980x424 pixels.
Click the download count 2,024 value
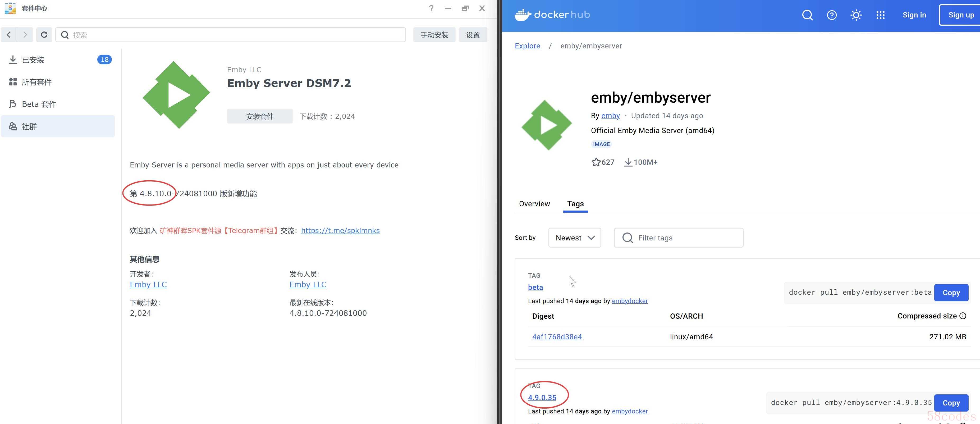click(140, 313)
